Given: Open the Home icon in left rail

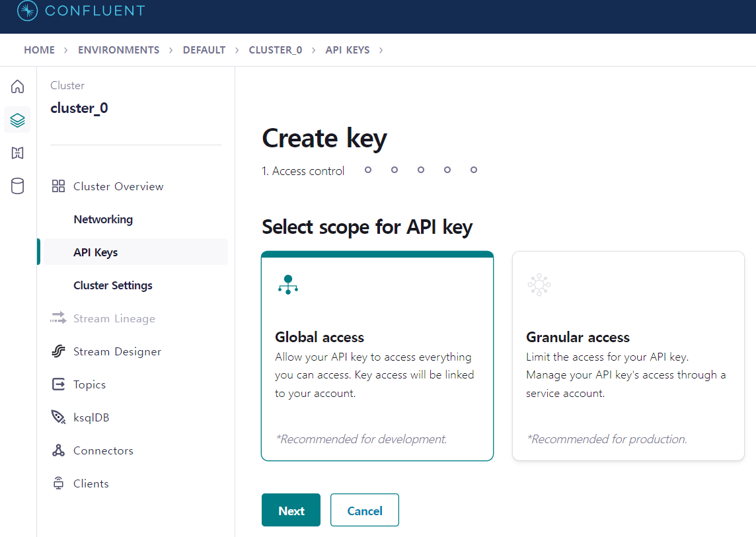Looking at the screenshot, I should (17, 87).
